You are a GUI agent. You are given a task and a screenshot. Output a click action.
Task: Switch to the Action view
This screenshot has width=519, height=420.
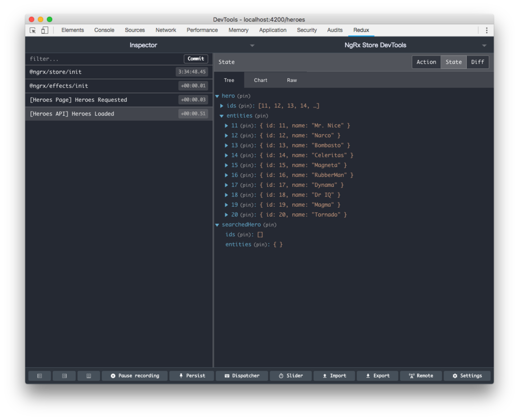coord(426,62)
